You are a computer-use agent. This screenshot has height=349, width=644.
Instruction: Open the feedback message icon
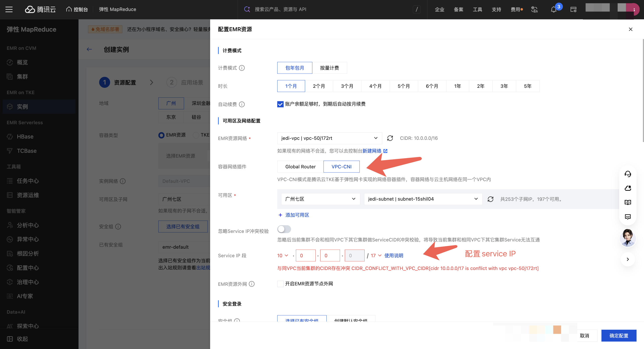(628, 217)
